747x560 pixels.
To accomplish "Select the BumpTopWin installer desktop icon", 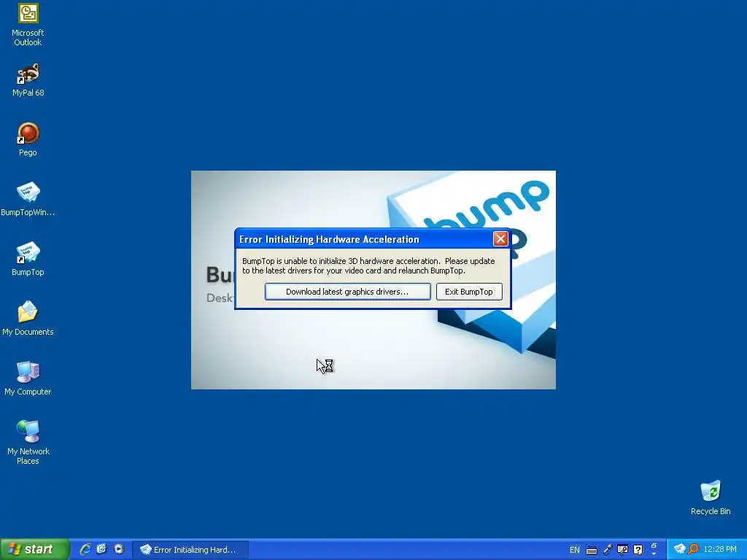I will coord(28,199).
